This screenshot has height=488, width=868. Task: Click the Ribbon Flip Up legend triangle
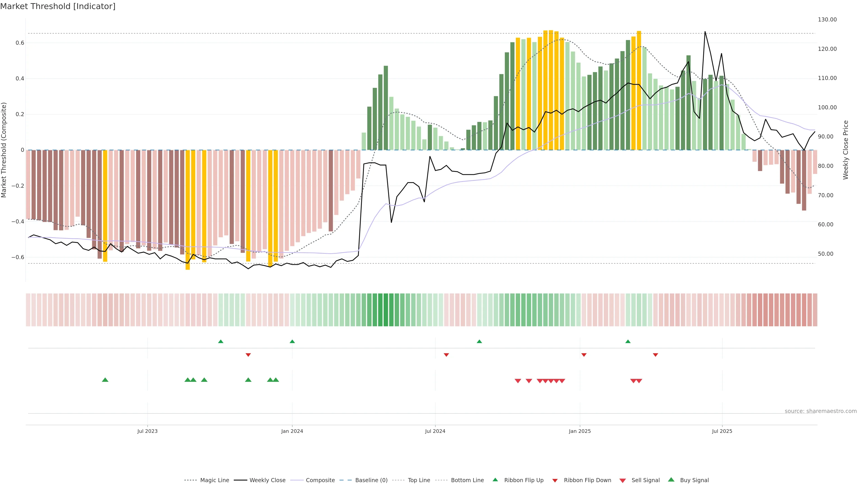coord(495,480)
